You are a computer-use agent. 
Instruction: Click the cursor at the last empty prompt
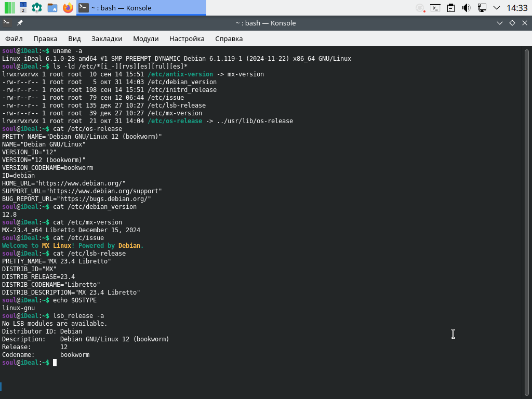pos(55,363)
